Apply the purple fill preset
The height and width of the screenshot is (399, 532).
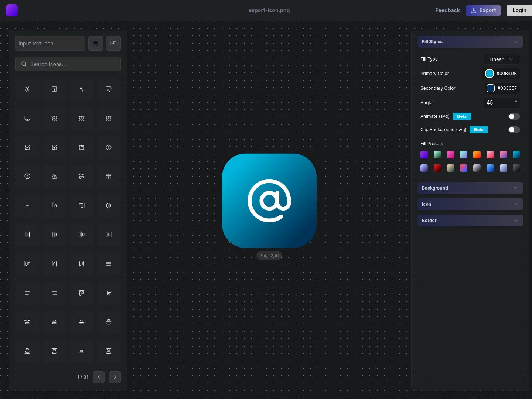click(424, 155)
